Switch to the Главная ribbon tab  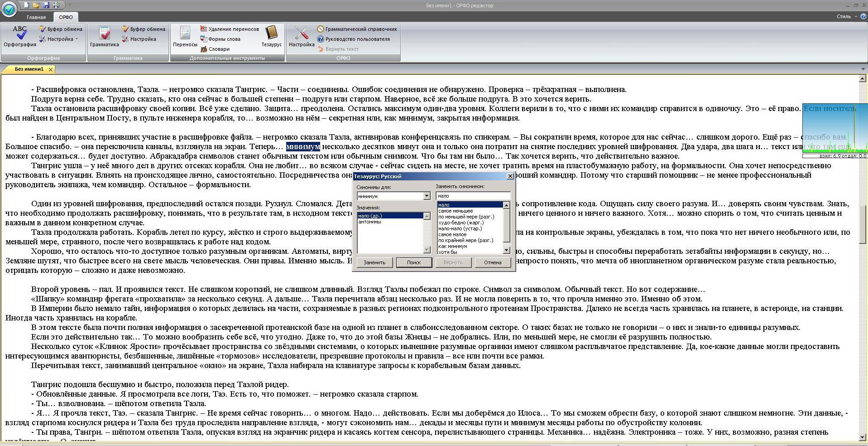pos(36,17)
